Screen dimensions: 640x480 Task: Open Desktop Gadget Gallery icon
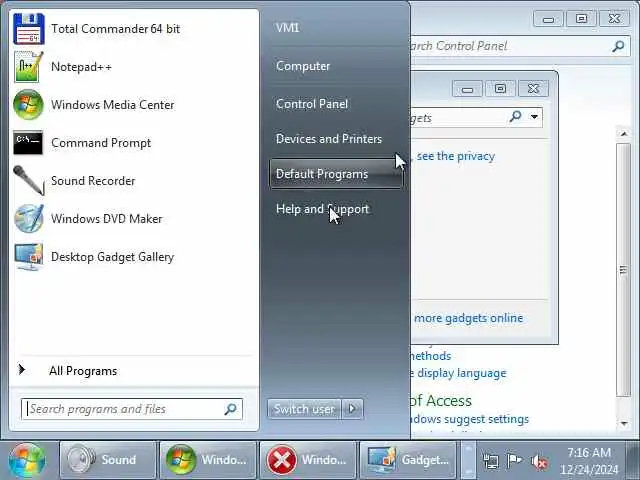point(29,256)
